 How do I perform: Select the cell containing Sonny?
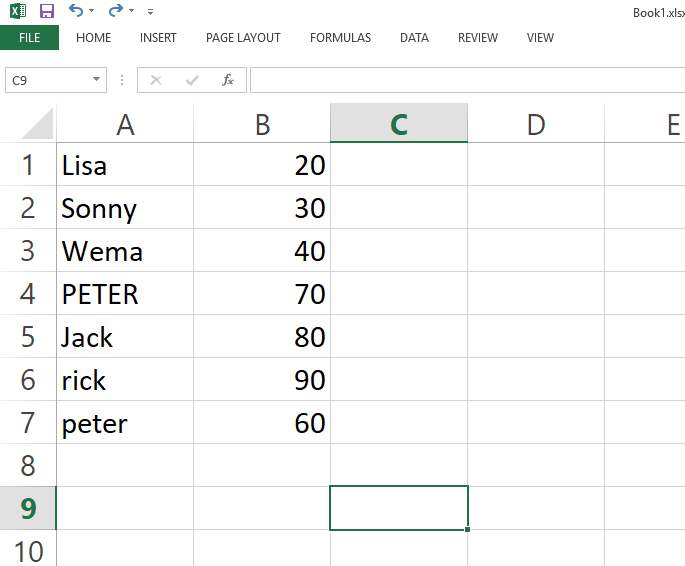[125, 207]
